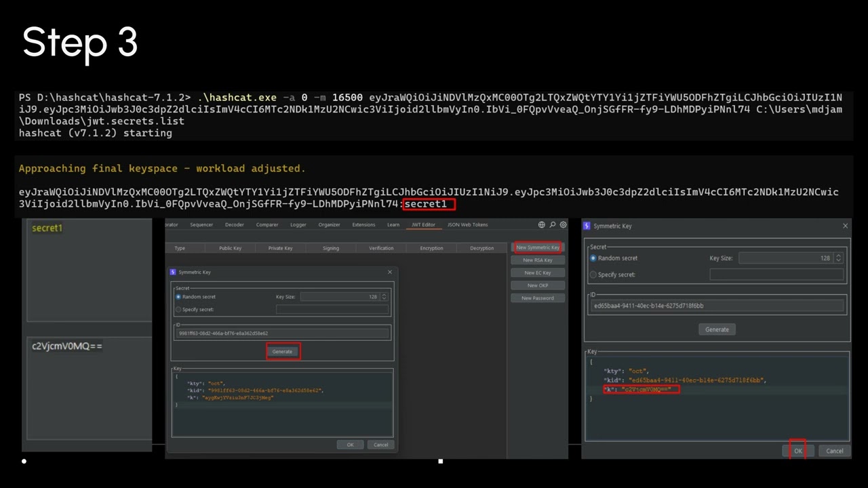This screenshot has width=868, height=488.
Task: Click the left Symmetric Key dialog title icon
Action: [173, 272]
